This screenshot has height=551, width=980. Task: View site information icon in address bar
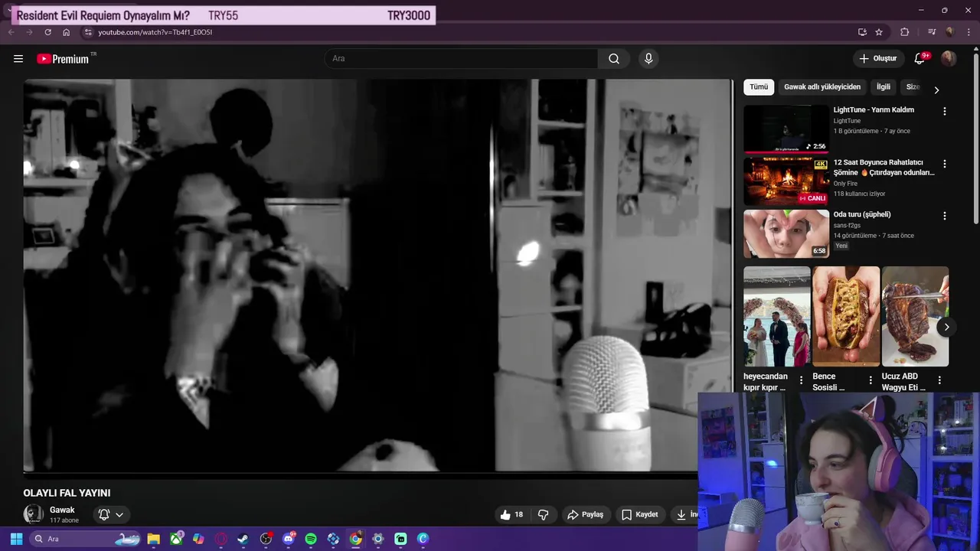click(x=88, y=32)
